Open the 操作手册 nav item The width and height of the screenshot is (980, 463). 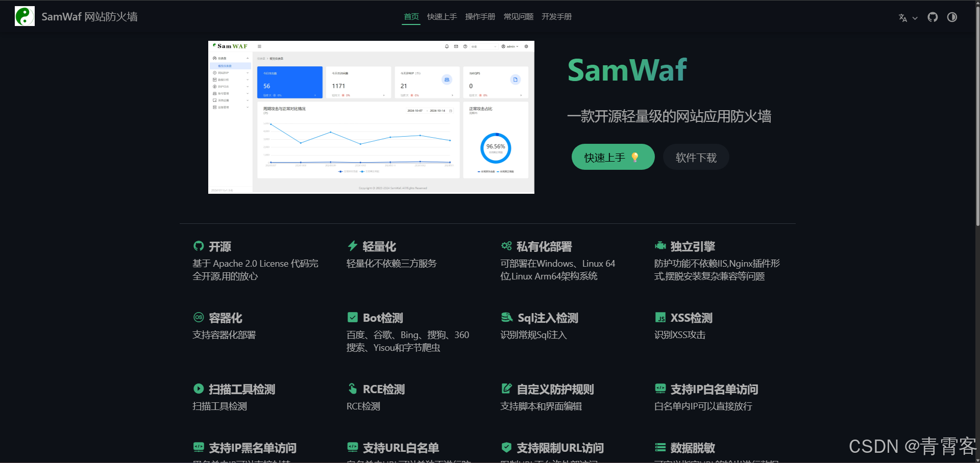coord(480,17)
